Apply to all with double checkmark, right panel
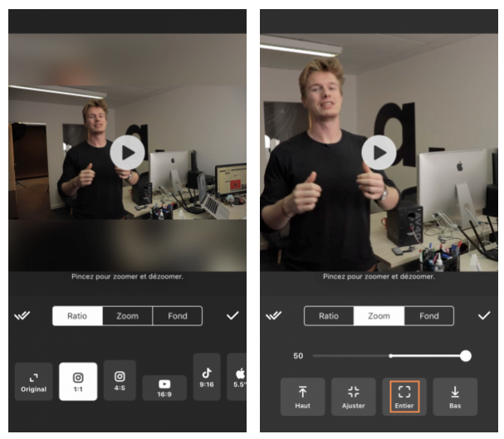 pos(273,315)
